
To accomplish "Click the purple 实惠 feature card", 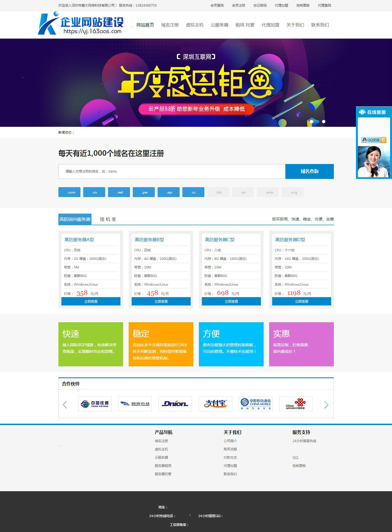I will pyautogui.click(x=301, y=344).
